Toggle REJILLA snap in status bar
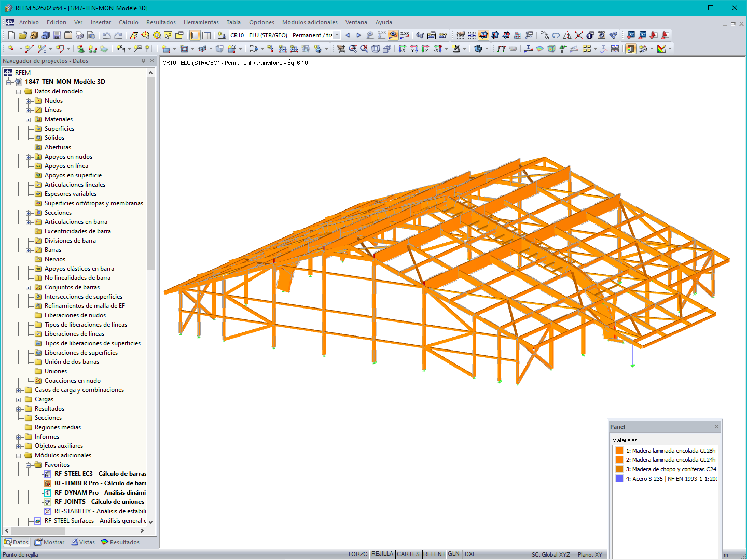This screenshot has height=560, width=747. 382,554
